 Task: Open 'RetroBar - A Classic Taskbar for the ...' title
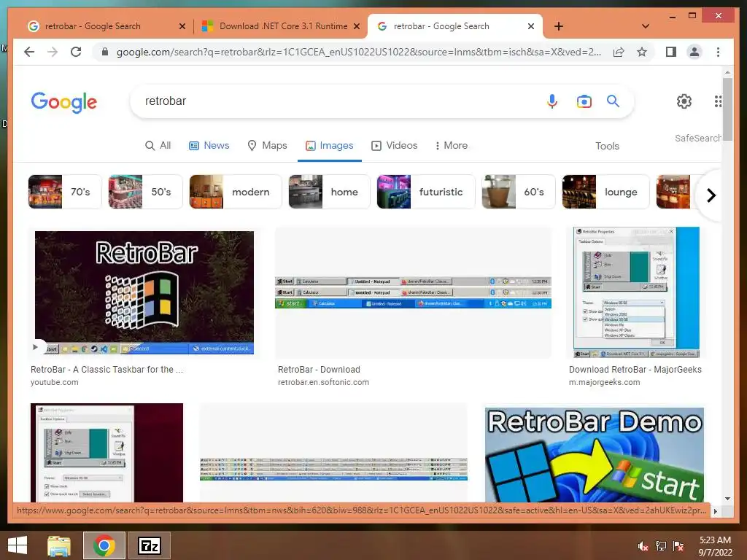coord(107,370)
